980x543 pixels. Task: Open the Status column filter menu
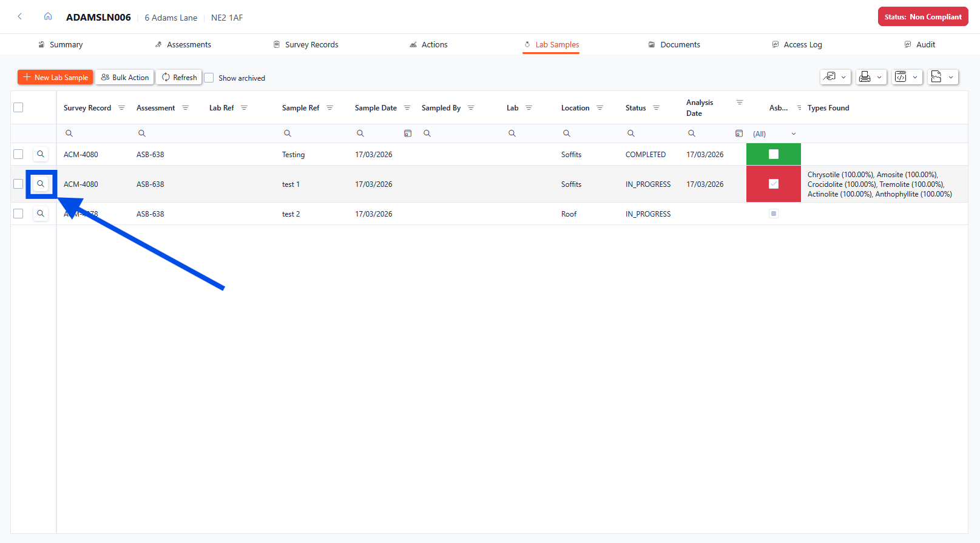click(656, 108)
